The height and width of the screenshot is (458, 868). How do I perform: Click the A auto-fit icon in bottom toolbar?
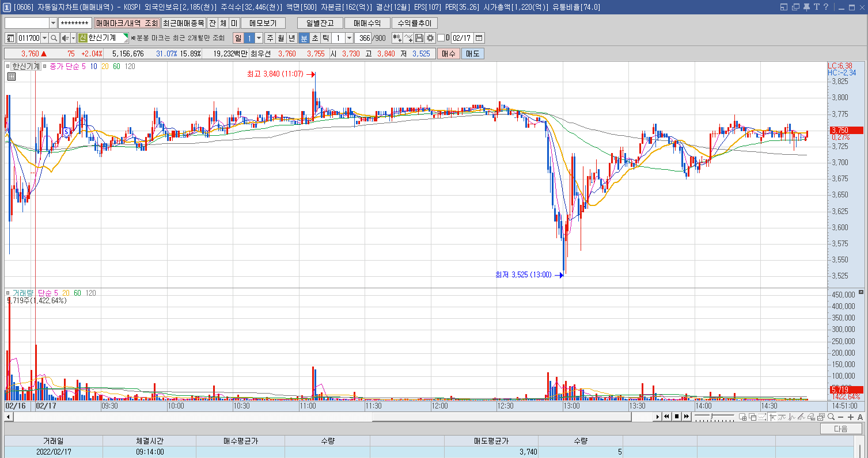pyautogui.click(x=860, y=417)
